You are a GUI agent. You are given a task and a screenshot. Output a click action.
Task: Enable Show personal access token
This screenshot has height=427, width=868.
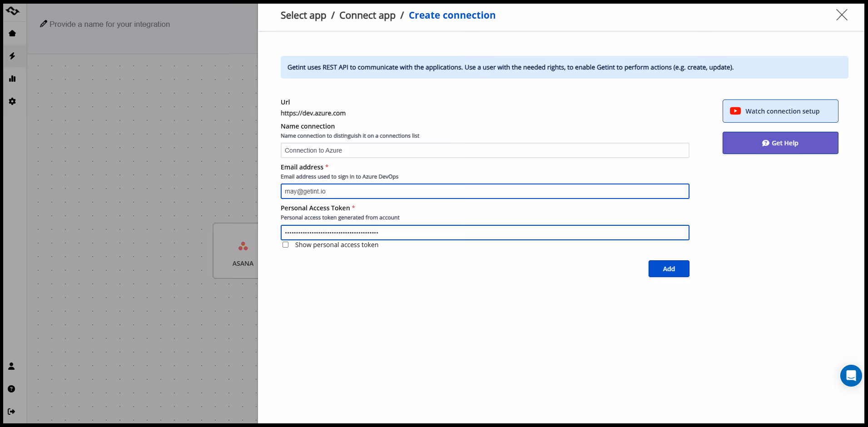tap(286, 244)
